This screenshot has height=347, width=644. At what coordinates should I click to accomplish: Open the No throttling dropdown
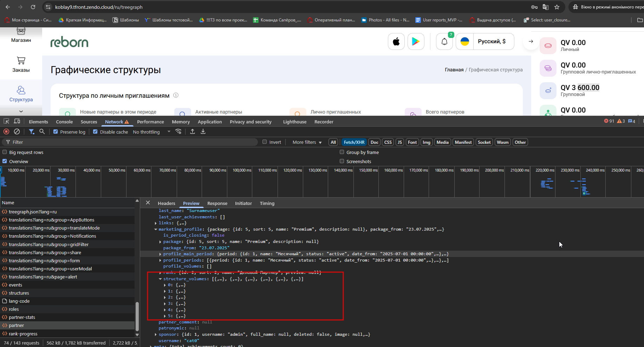151,132
